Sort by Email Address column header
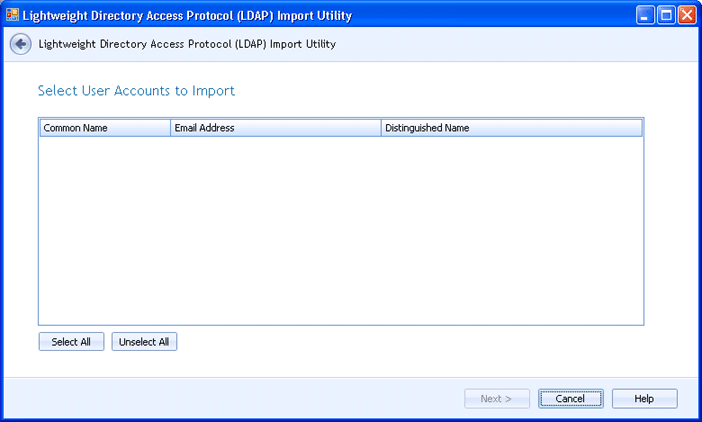Screen dimensions: 702x422 click(275, 128)
